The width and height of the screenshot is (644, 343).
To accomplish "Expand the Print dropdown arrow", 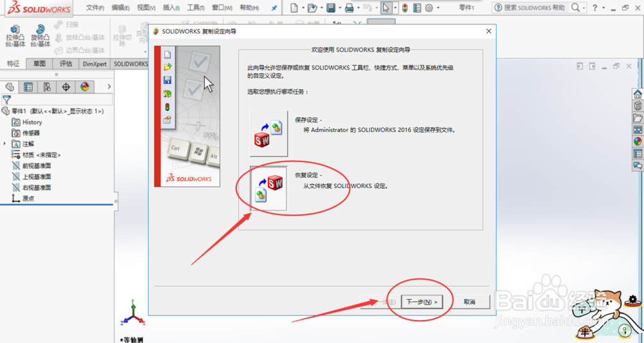I will (x=358, y=8).
